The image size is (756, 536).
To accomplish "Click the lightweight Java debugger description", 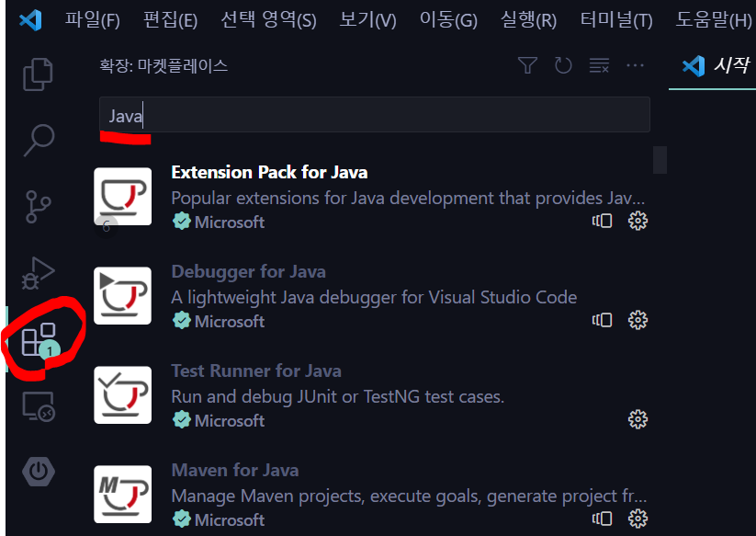I will point(374,297).
